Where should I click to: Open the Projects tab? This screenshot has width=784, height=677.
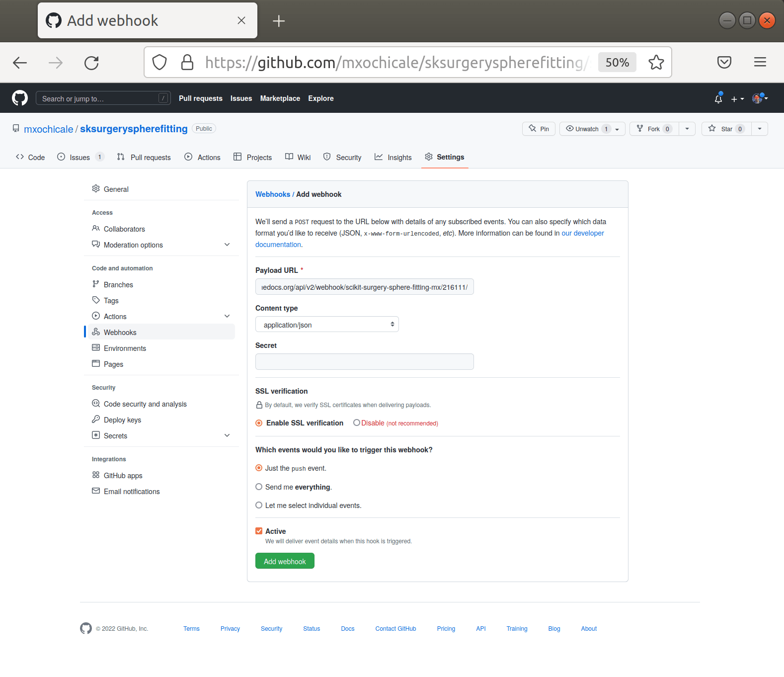tap(253, 157)
